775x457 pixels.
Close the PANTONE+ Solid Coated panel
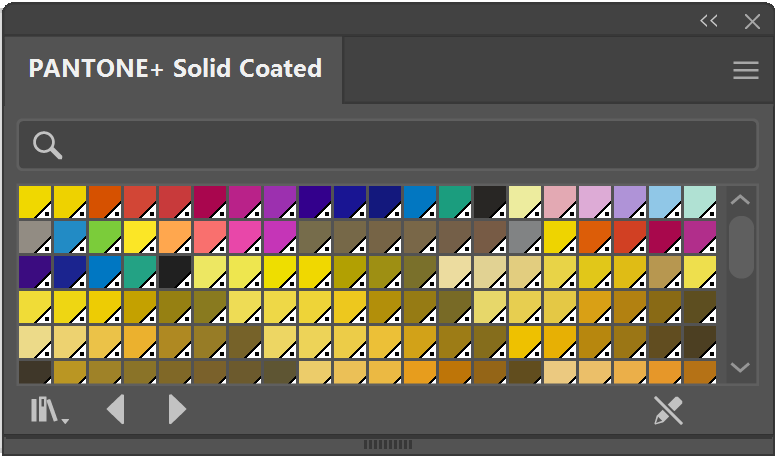(752, 21)
